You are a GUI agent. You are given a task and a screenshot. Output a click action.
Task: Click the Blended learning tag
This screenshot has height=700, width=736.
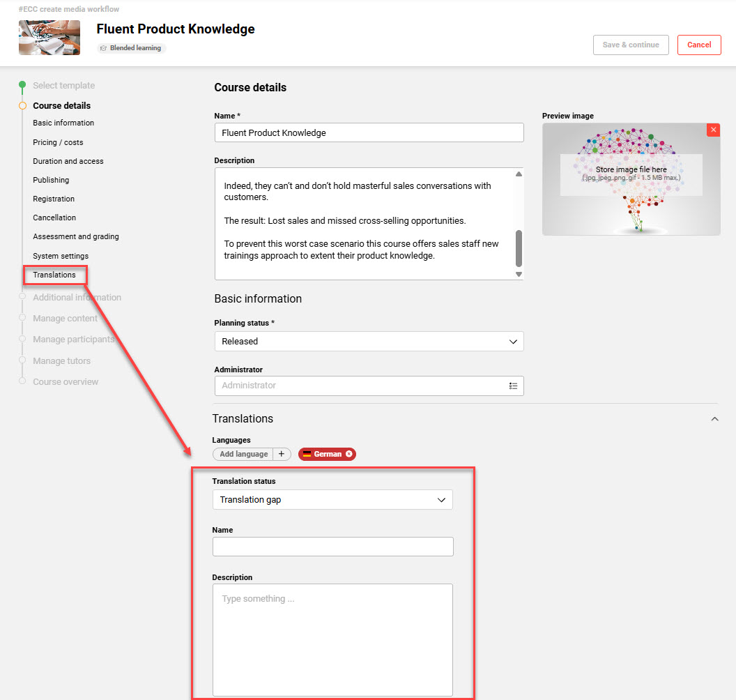131,48
